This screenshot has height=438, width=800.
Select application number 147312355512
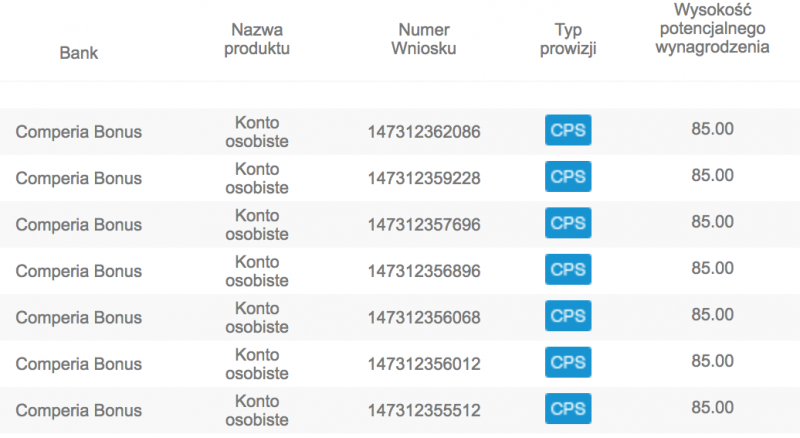pos(424,410)
